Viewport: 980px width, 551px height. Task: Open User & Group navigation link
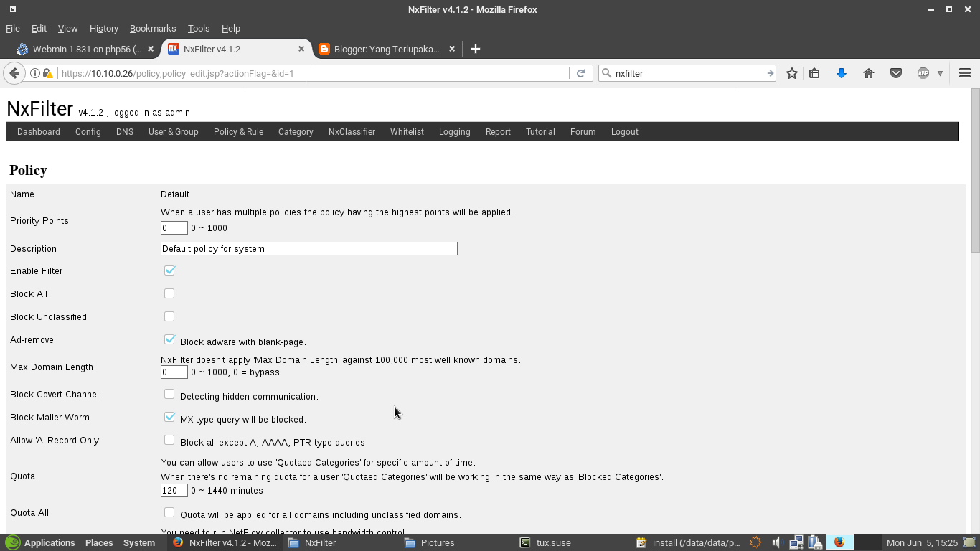174,132
